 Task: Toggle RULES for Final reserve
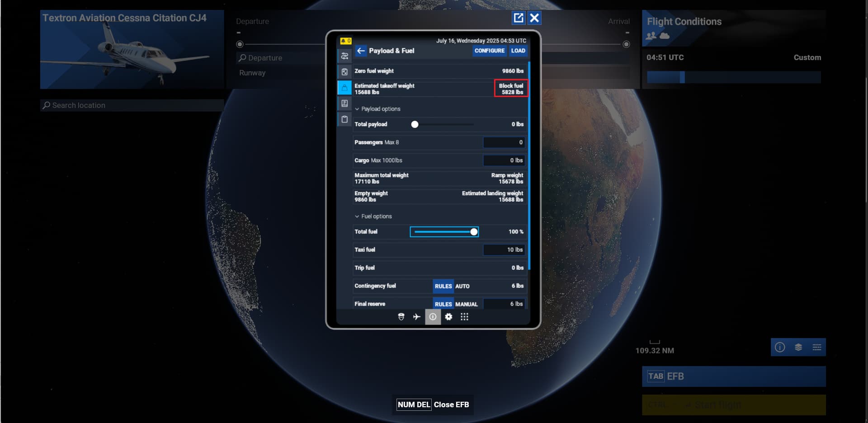coord(443,304)
